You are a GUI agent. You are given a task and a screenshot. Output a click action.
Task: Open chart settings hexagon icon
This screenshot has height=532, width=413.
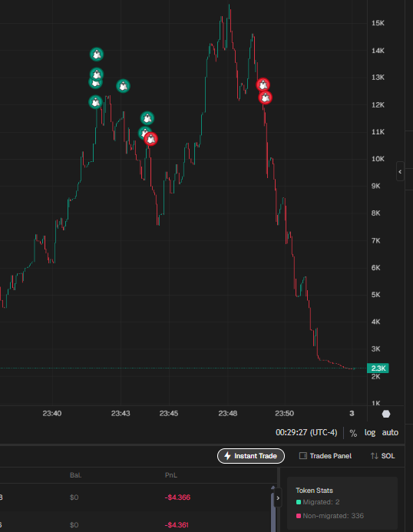386,414
